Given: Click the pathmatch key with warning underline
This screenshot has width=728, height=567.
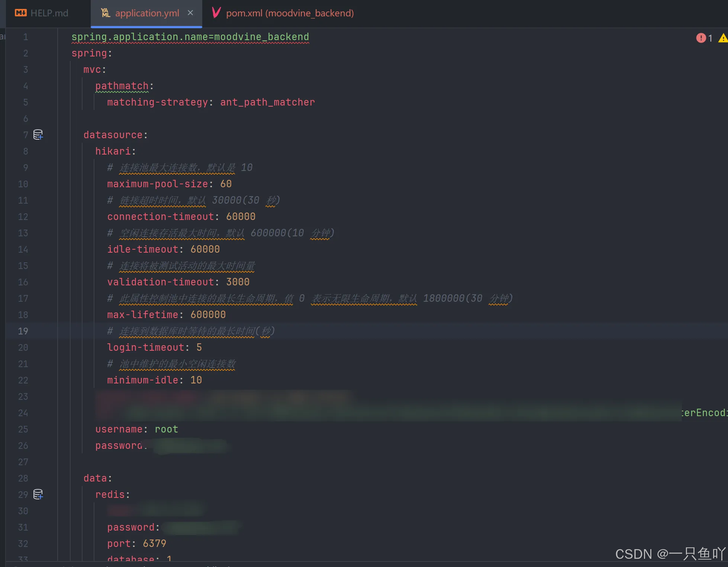Looking at the screenshot, I should (122, 86).
